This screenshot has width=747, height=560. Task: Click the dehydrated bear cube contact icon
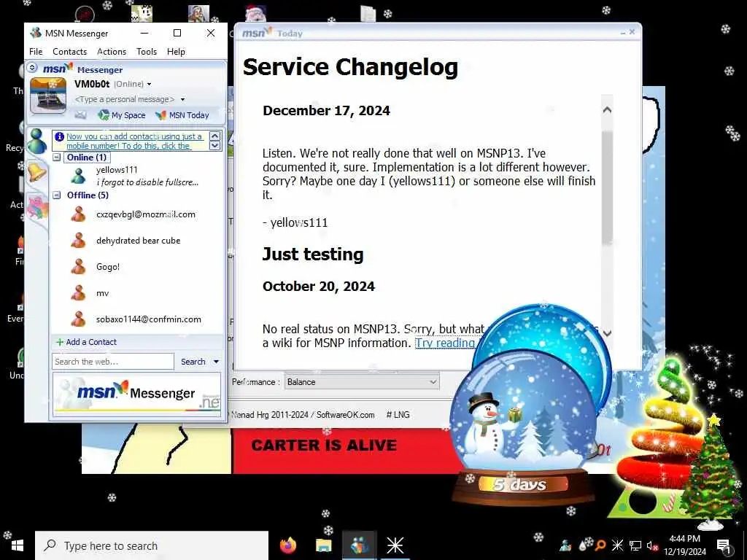coord(79,241)
